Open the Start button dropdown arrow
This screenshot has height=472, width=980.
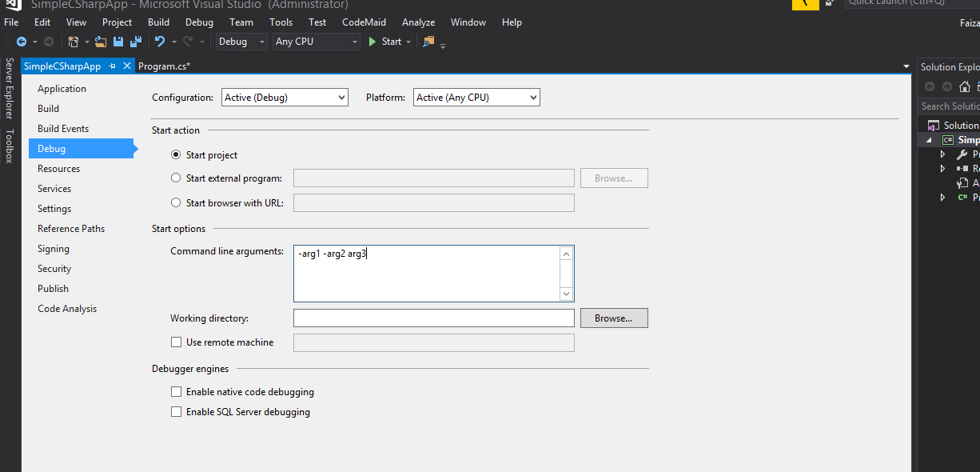coord(408,42)
